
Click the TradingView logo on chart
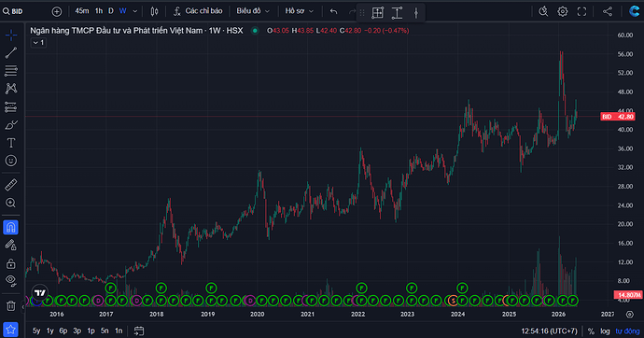click(40, 293)
